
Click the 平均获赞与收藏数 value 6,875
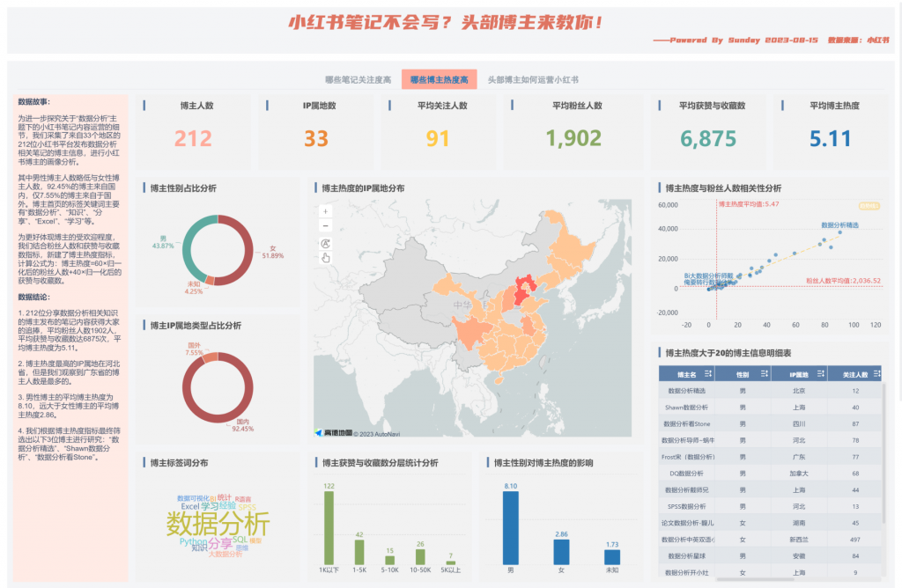(x=708, y=138)
